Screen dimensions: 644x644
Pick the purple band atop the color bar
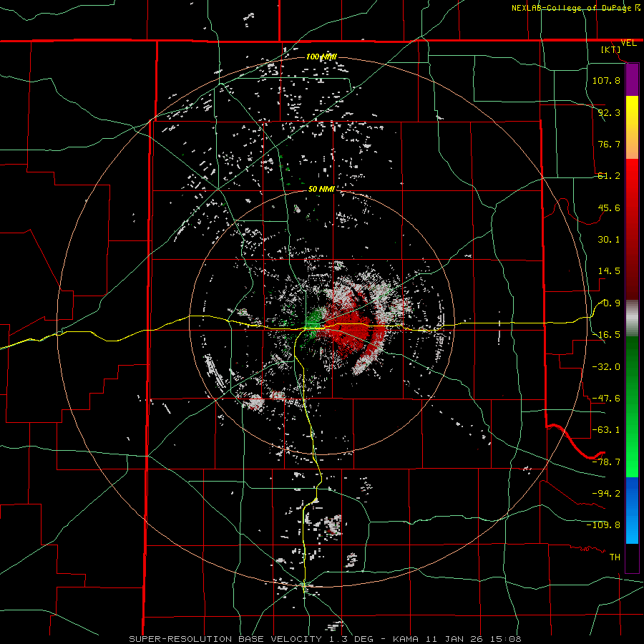pos(632,79)
